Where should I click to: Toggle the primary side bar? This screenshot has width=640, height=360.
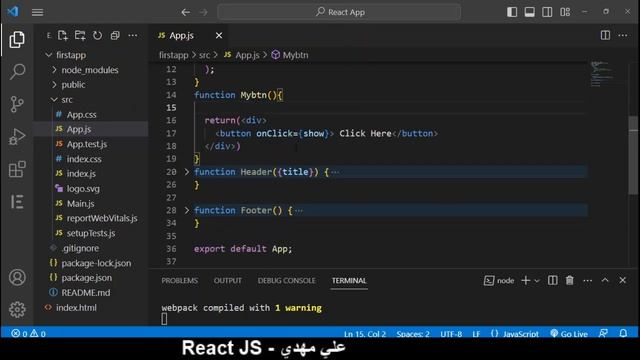tap(512, 12)
